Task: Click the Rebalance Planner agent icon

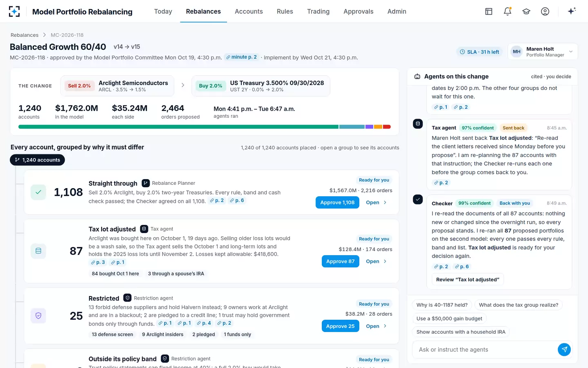Action: (145, 183)
